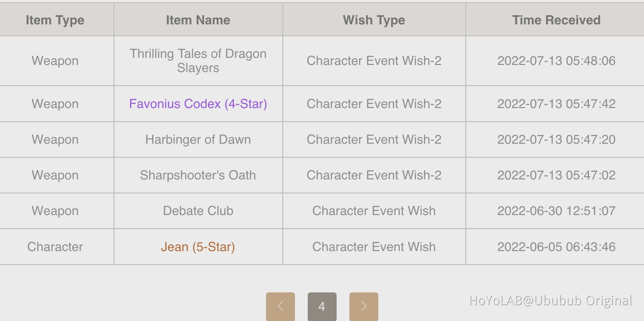Click the current page number 4

(x=322, y=306)
